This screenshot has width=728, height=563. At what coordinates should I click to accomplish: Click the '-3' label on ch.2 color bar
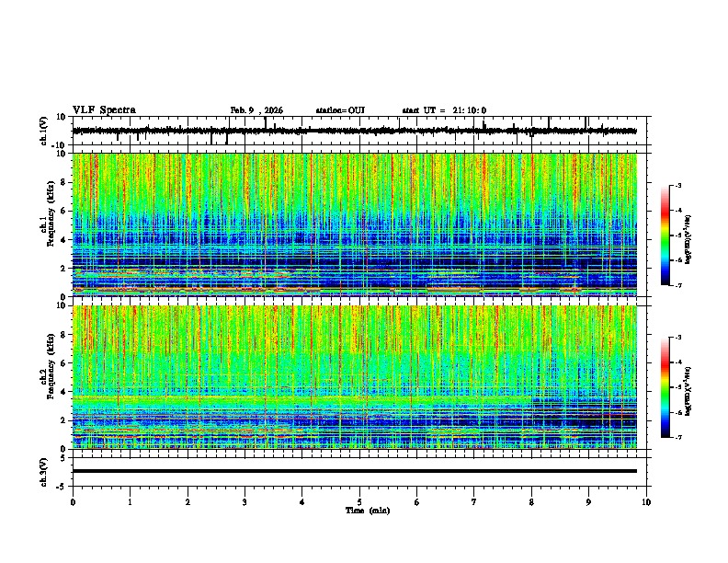tap(677, 338)
